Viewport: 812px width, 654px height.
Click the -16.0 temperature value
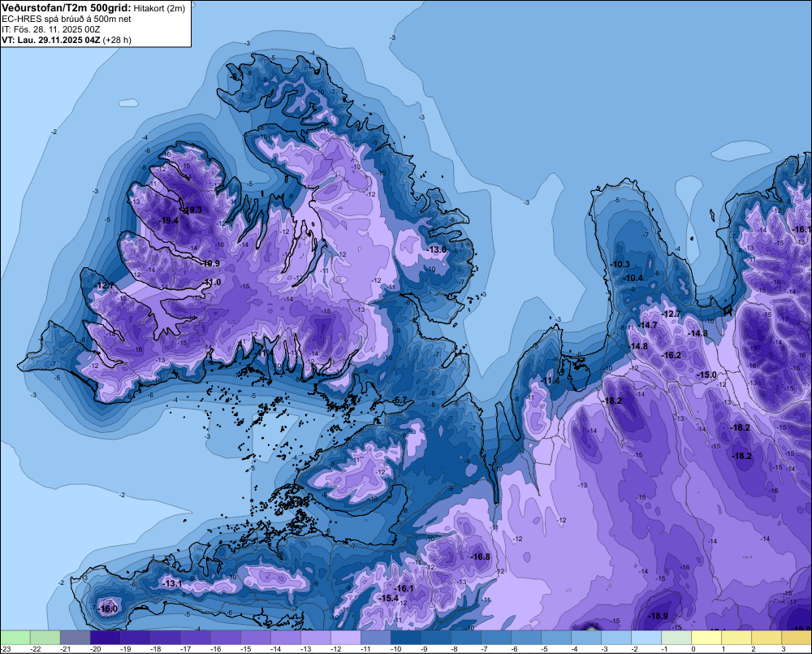pos(108,609)
